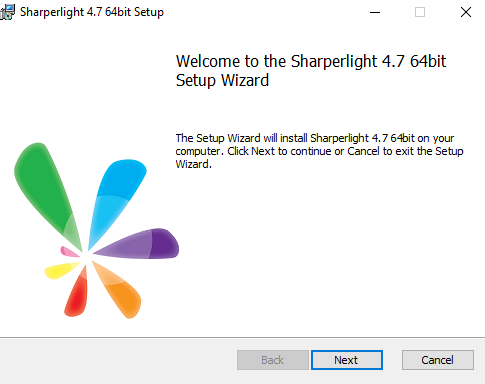Click the small pink petal of logo
485x384 pixels.
coord(69,251)
